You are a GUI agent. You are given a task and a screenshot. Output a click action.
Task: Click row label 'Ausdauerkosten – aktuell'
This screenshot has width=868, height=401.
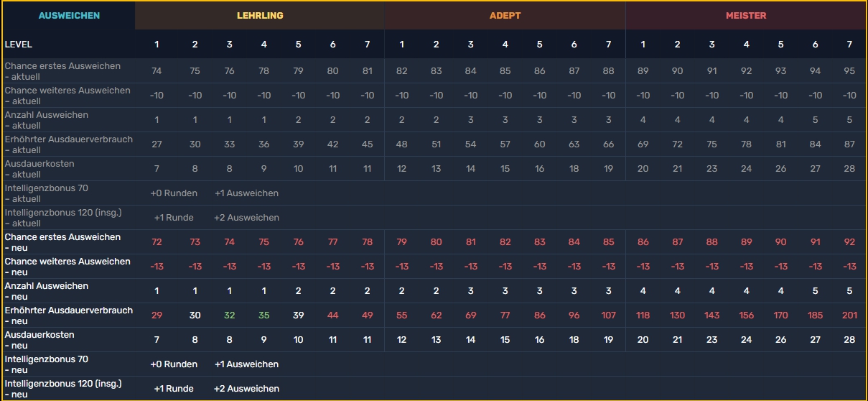(40, 169)
